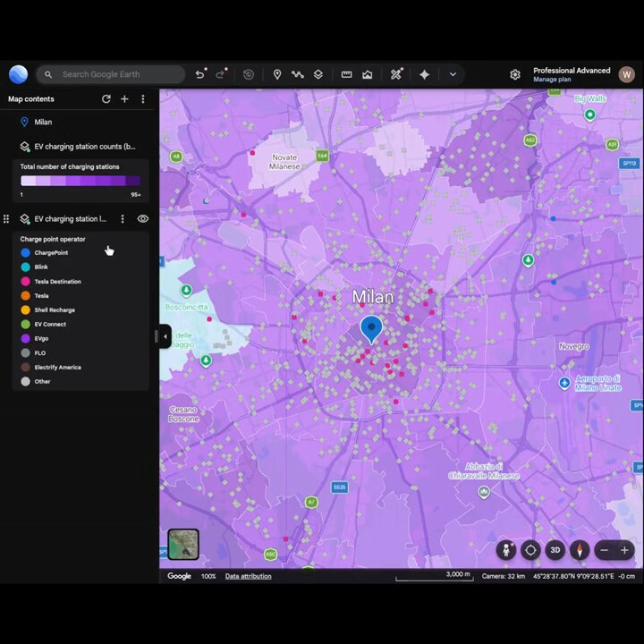Click the FLO legend entry
The height and width of the screenshot is (644, 644).
coord(33,352)
